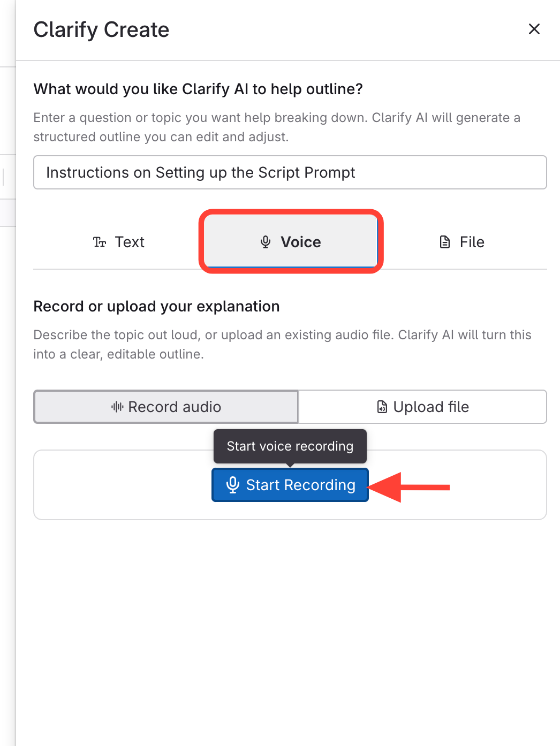560x746 pixels.
Task: Click the waveform icon on Record audio
Action: pyautogui.click(x=117, y=407)
